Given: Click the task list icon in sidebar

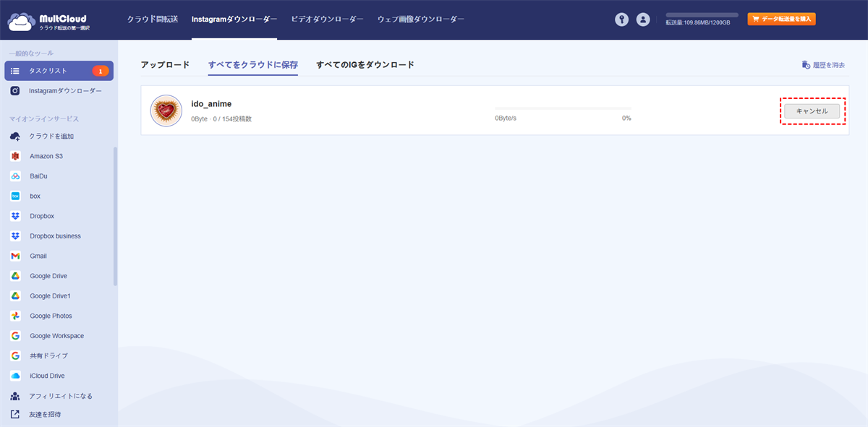Looking at the screenshot, I should tap(15, 71).
